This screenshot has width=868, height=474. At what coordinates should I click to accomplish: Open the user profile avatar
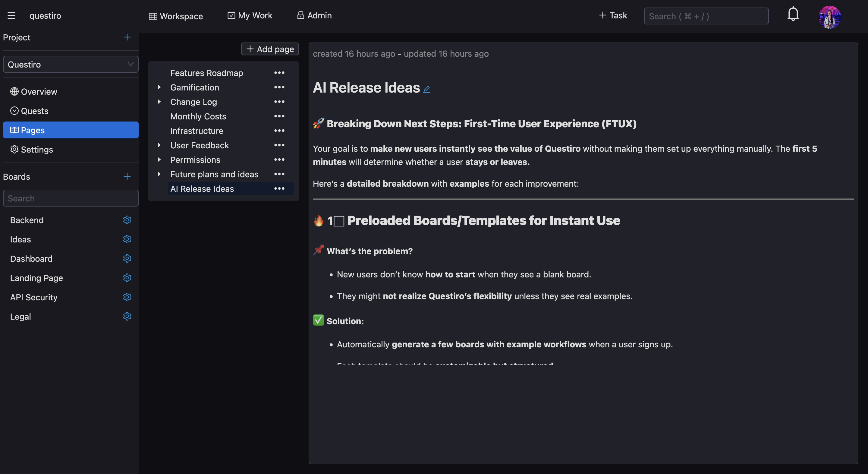[830, 17]
